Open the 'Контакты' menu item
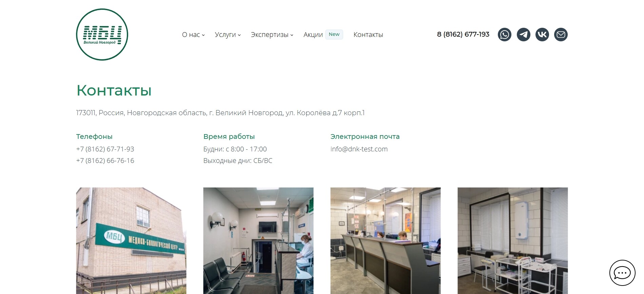The width and height of the screenshot is (644, 294). (x=368, y=35)
